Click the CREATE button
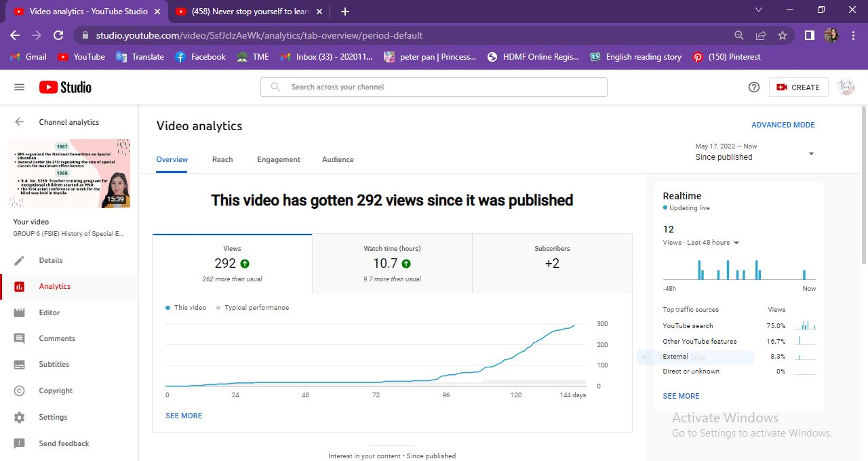Viewport: 868px width, 461px height. coord(798,87)
